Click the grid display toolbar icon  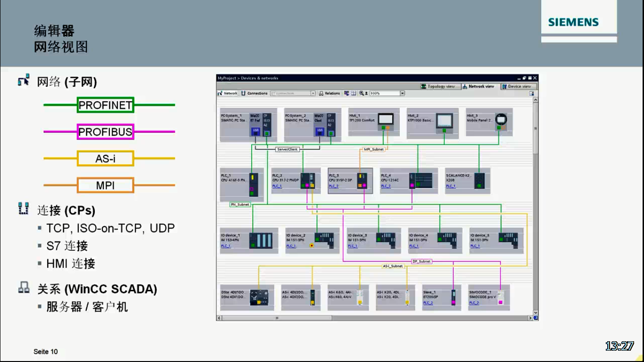pos(354,93)
